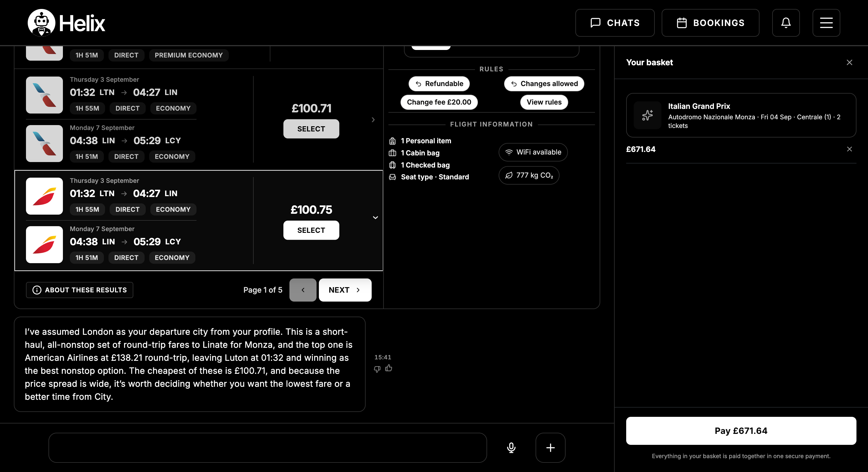Image resolution: width=868 pixels, height=472 pixels.
Task: Open the Bookings page
Action: pyautogui.click(x=710, y=23)
